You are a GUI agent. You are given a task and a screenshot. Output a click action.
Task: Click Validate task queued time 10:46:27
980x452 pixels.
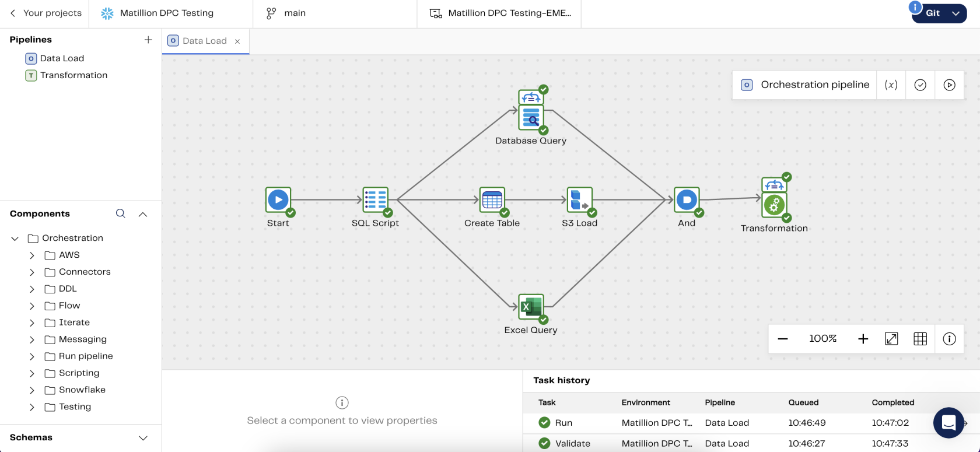tap(807, 444)
